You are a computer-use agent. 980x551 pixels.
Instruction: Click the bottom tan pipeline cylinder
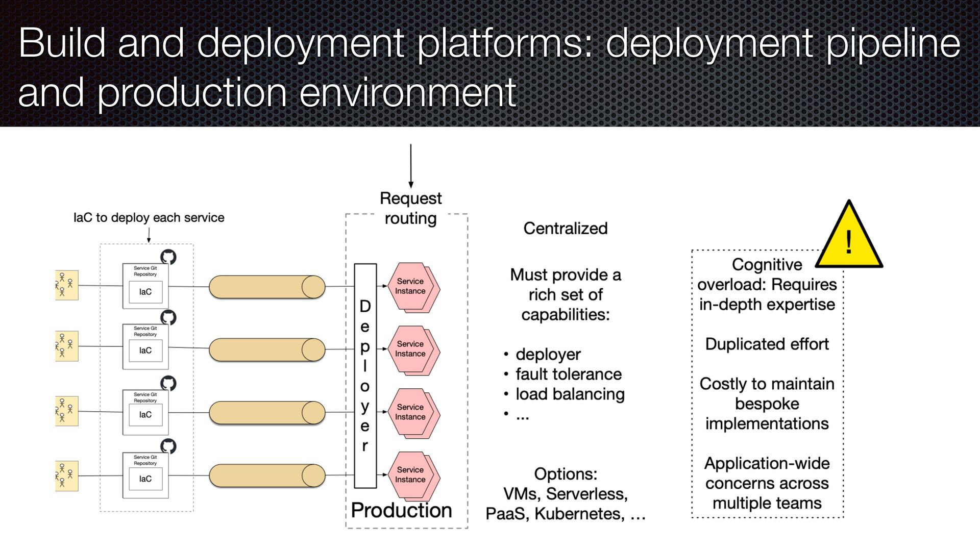(x=266, y=475)
